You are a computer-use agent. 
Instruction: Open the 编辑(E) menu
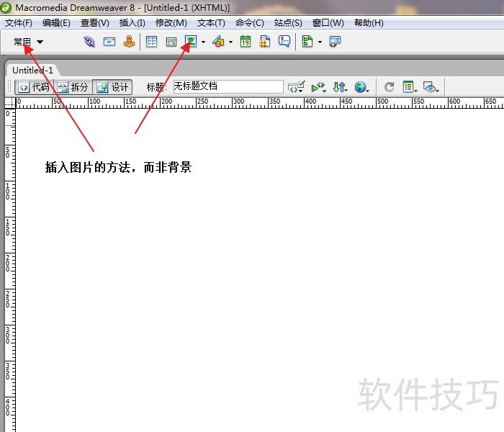point(56,23)
